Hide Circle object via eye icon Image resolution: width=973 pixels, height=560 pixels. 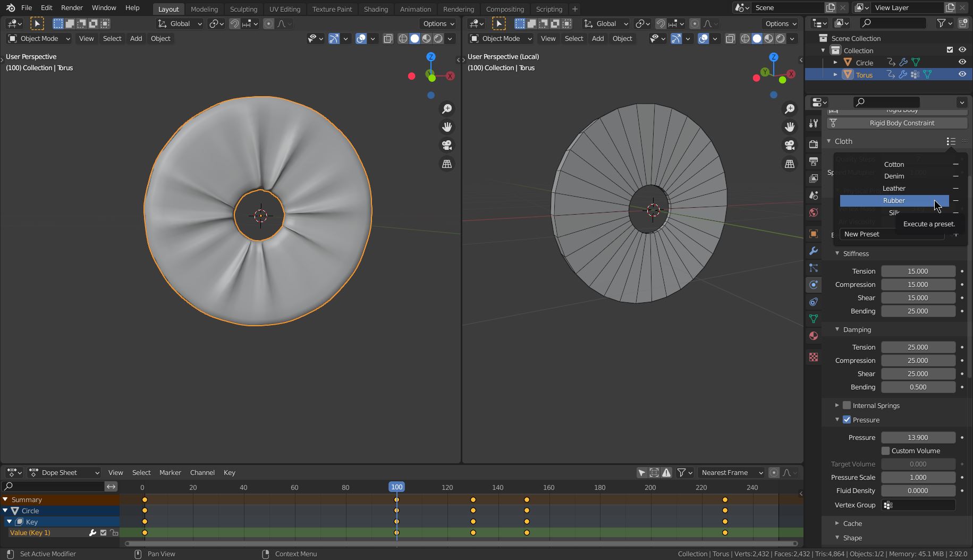962,62
